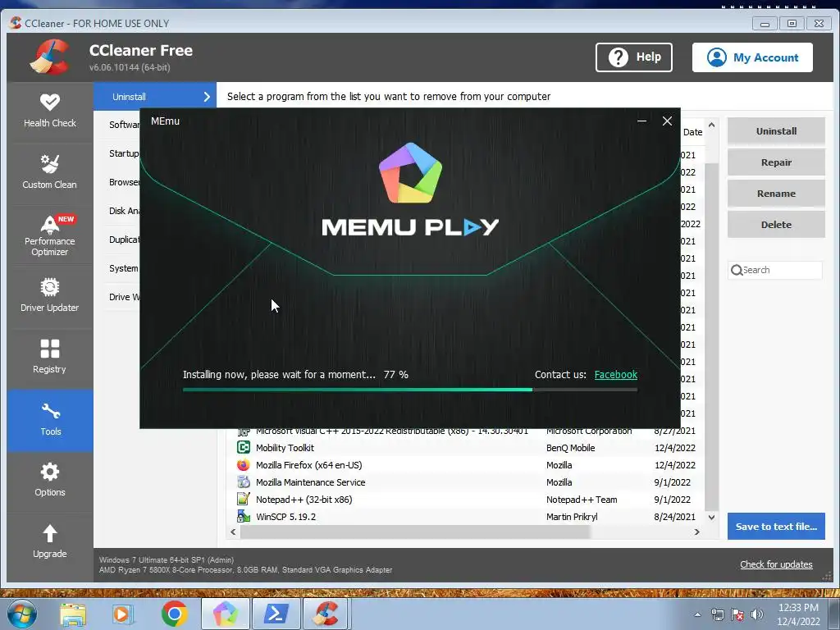The width and height of the screenshot is (840, 630).
Task: Click the MEmu installation progress bar
Action: pos(410,390)
